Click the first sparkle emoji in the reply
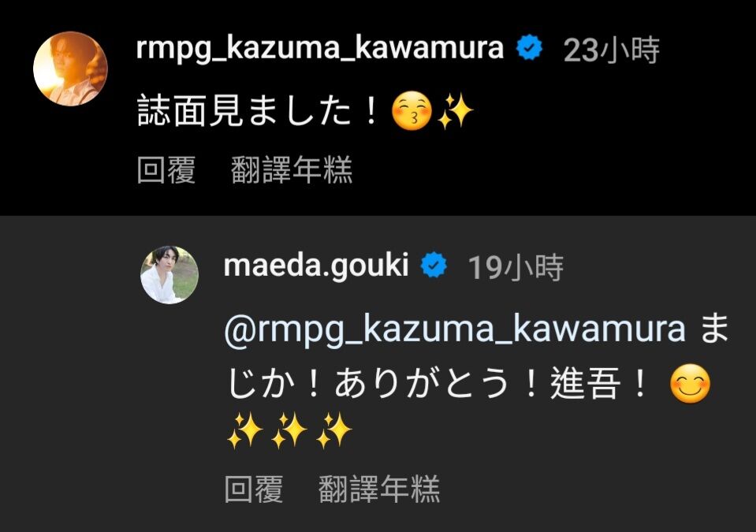Screen dimensions: 756x532 244,430
